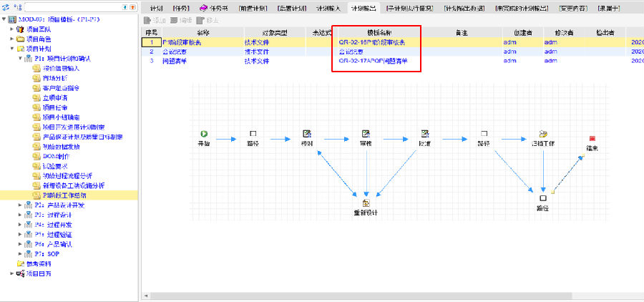
Task: Expand the P4 过程开发 phase
Action: (20, 225)
